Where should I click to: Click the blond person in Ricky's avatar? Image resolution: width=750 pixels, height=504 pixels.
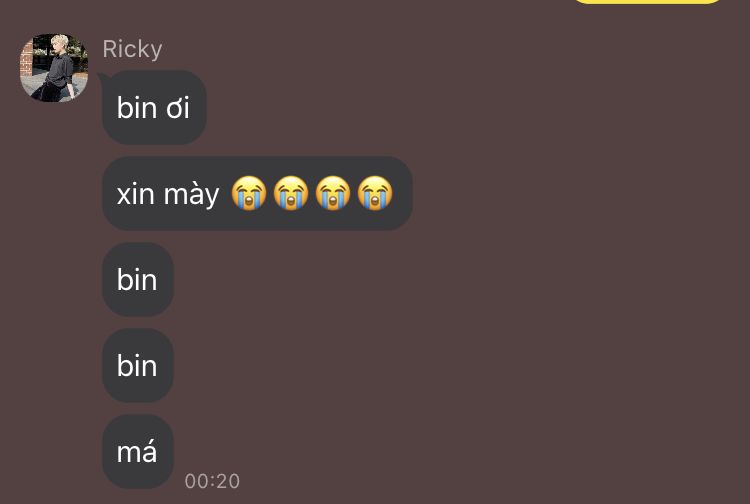point(58,67)
